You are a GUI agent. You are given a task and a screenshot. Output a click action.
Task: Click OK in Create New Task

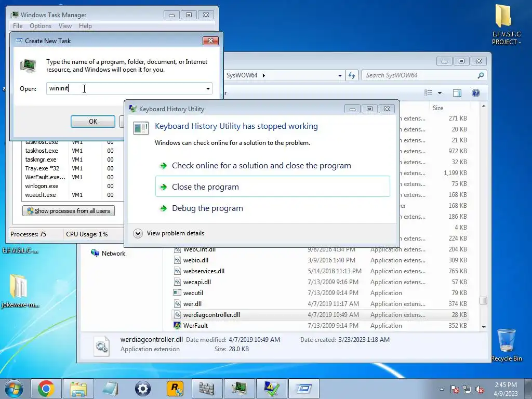click(93, 122)
